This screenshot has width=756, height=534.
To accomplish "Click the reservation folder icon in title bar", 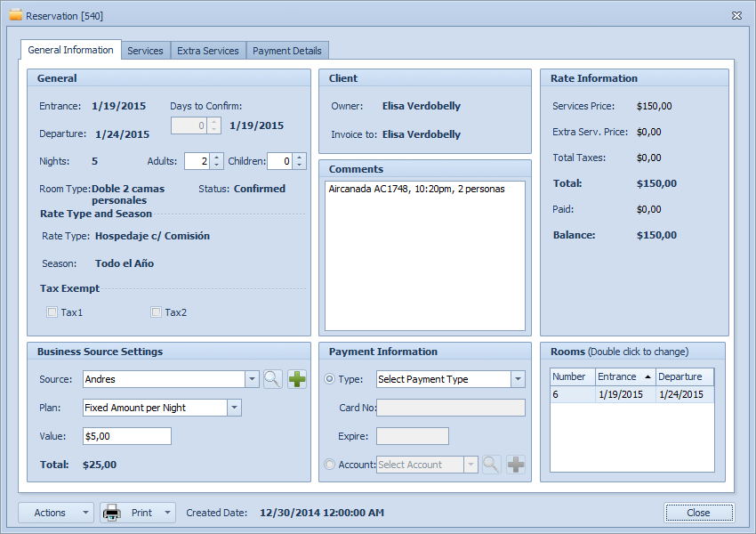I will (15, 15).
